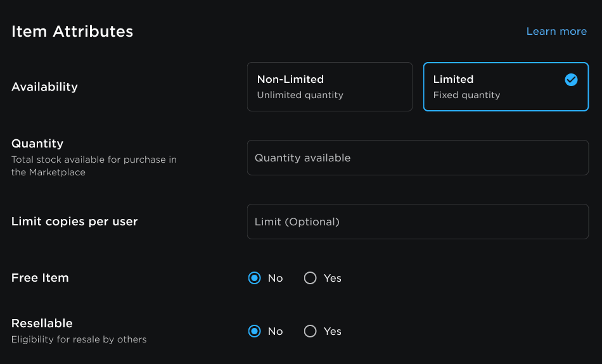Click the Quantity field label
This screenshot has width=602, height=364.
[37, 143]
